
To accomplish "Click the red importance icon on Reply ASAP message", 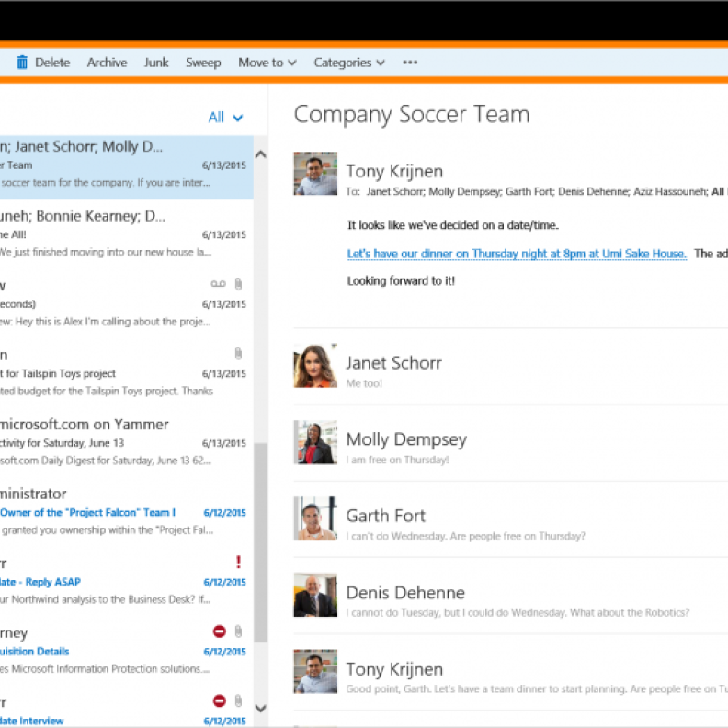I will tap(238, 563).
